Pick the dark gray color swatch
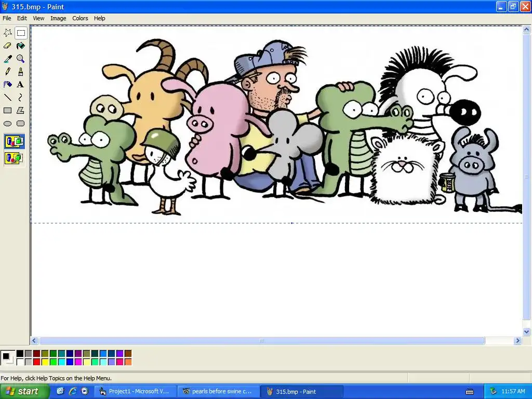This screenshot has width=532, height=399. point(29,354)
